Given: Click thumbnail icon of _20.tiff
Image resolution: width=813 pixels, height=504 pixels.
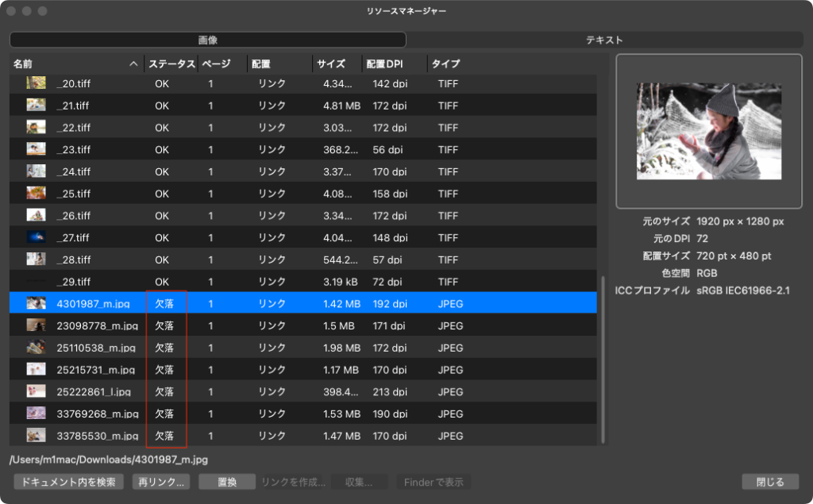Looking at the screenshot, I should pos(36,83).
